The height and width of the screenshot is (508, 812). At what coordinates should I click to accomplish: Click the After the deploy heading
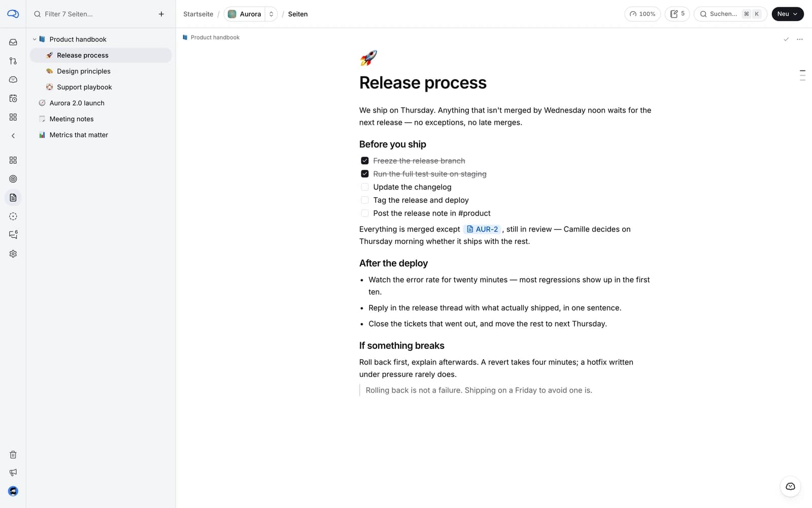pyautogui.click(x=393, y=263)
